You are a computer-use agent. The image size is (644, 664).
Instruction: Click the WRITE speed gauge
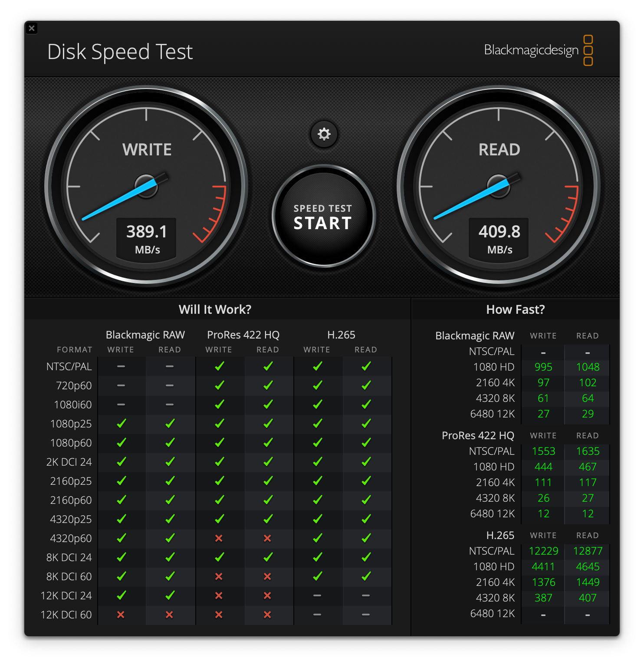[x=147, y=187]
